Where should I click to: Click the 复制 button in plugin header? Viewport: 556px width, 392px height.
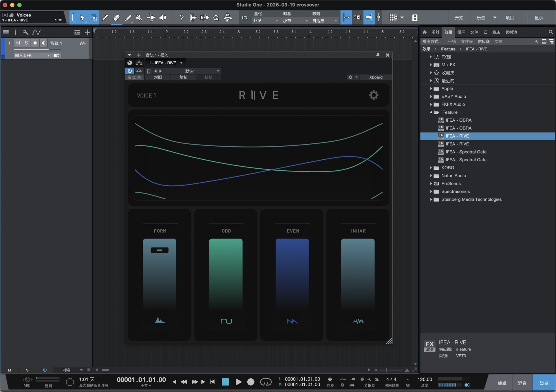pos(183,77)
